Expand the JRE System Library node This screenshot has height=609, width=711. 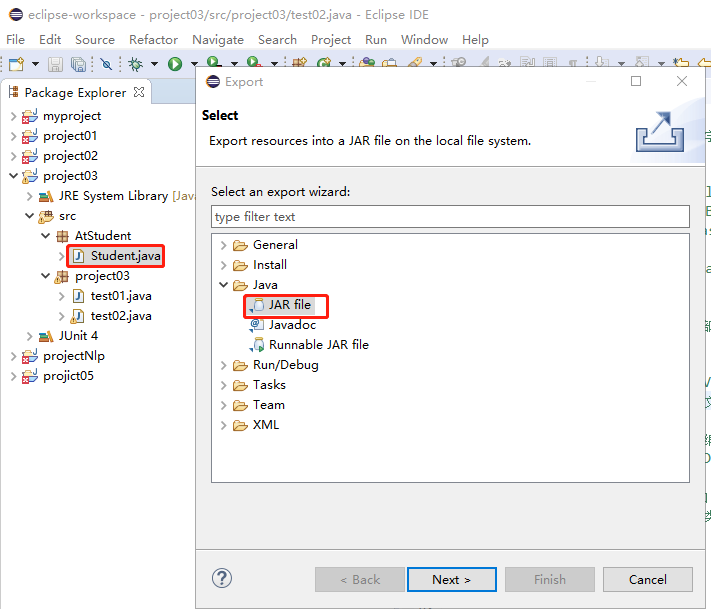(29, 196)
